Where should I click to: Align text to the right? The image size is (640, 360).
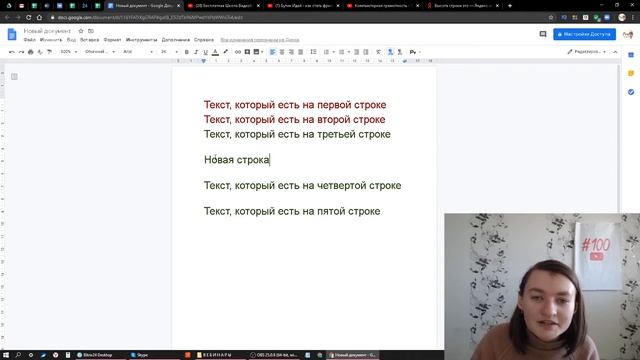pyautogui.click(x=291, y=52)
